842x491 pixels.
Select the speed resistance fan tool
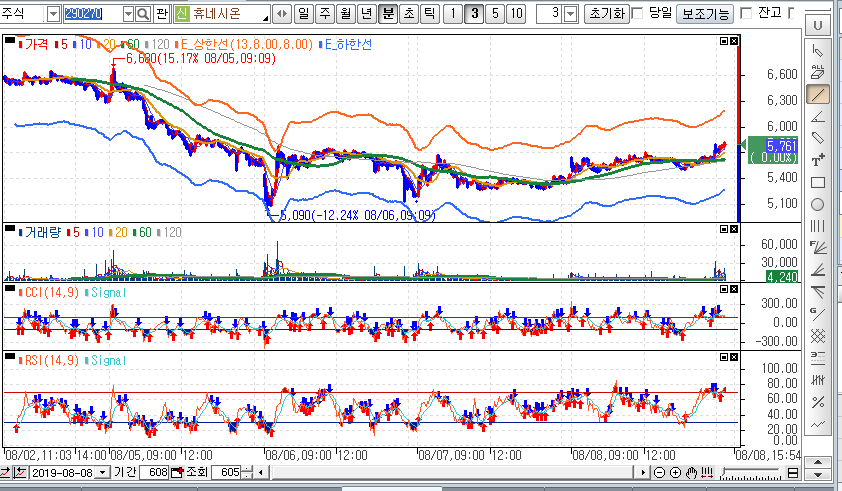click(x=817, y=270)
